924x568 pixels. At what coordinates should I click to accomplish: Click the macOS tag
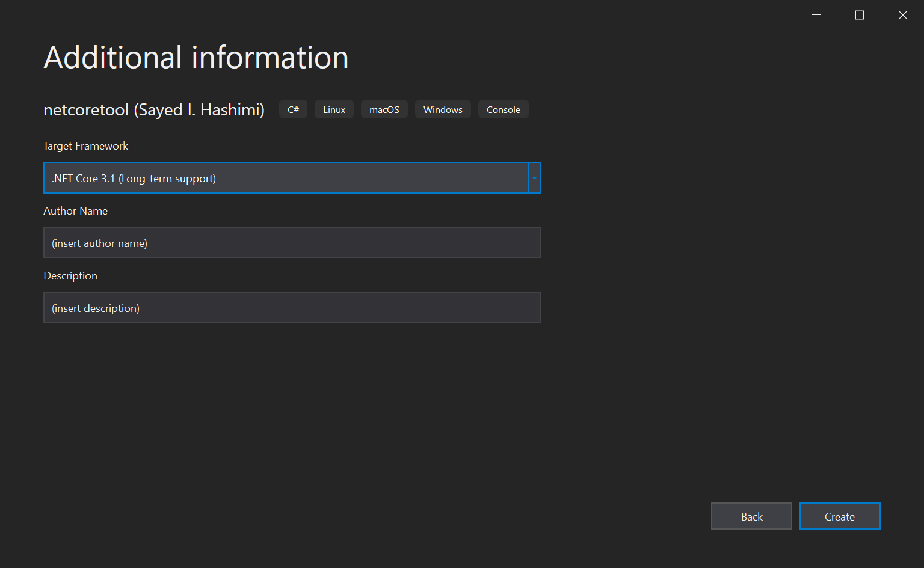(384, 109)
